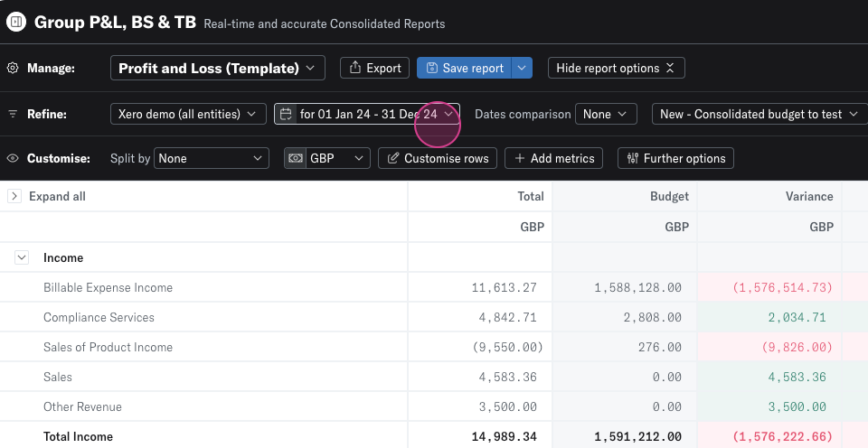Export the report

coord(374,69)
